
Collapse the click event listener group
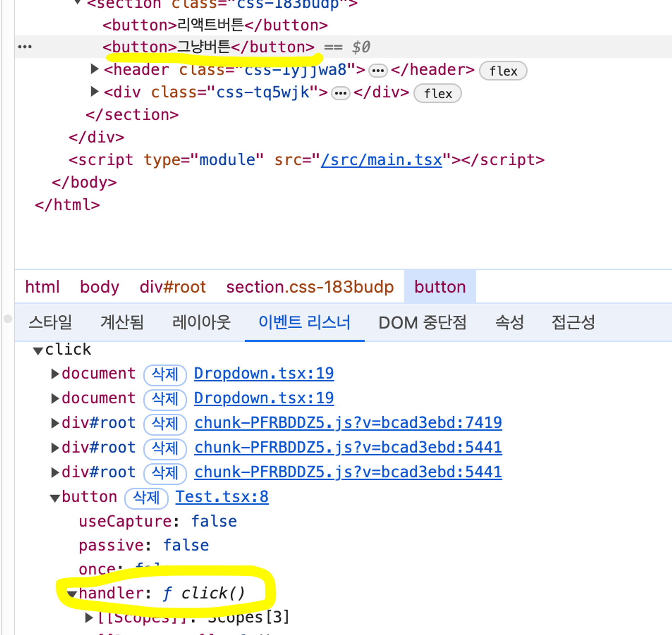pyautogui.click(x=38, y=350)
